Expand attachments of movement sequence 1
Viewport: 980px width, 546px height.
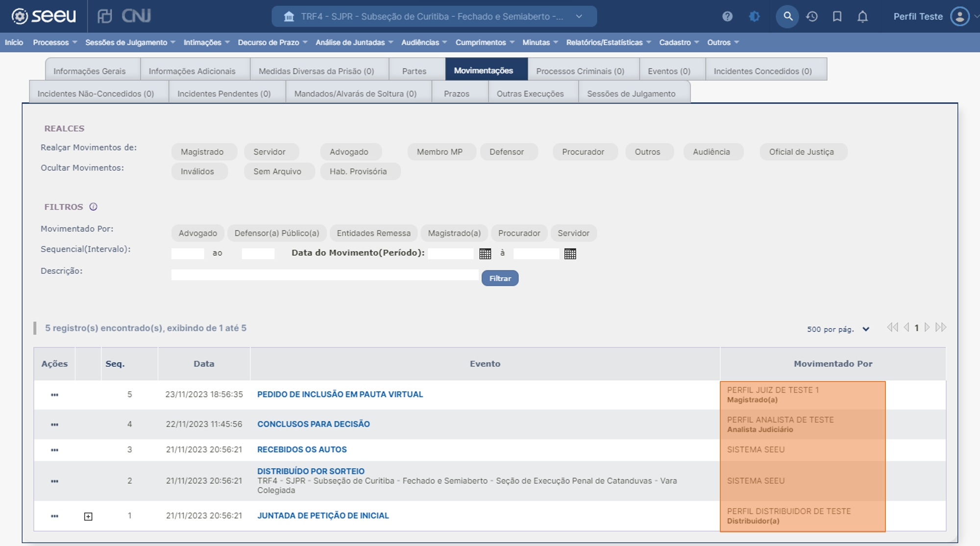coord(88,517)
